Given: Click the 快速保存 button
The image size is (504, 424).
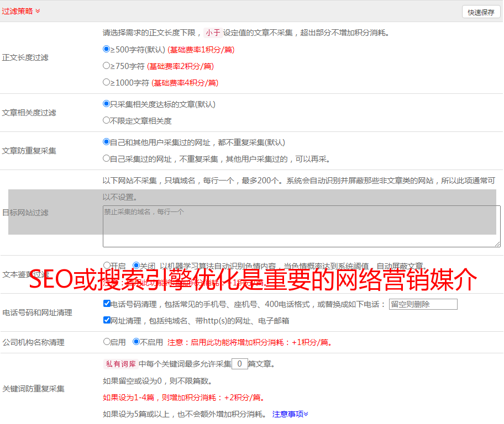Looking at the screenshot, I should (x=481, y=12).
